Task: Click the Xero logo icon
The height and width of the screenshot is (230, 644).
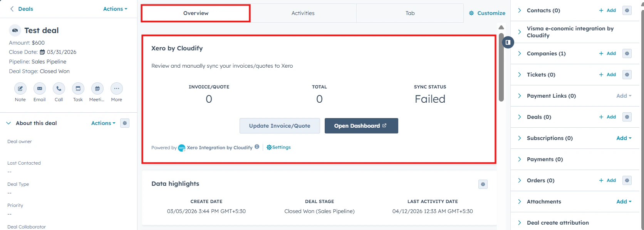Action: pos(182,148)
